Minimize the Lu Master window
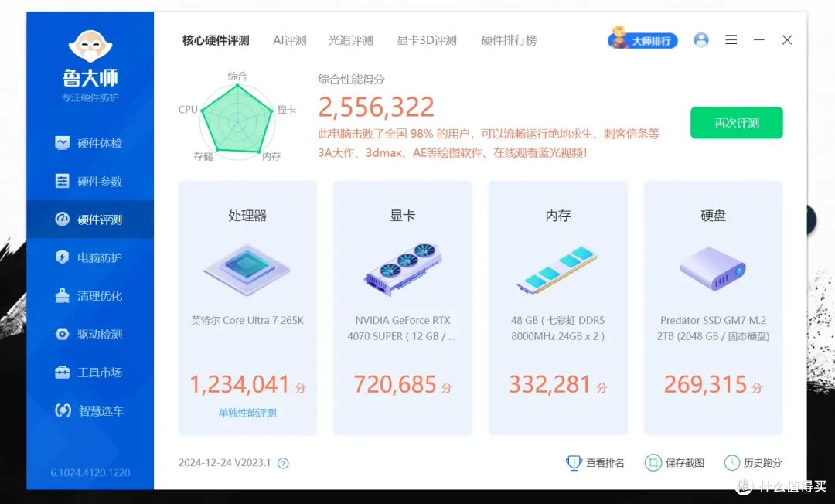The width and height of the screenshot is (835, 504). point(759,40)
